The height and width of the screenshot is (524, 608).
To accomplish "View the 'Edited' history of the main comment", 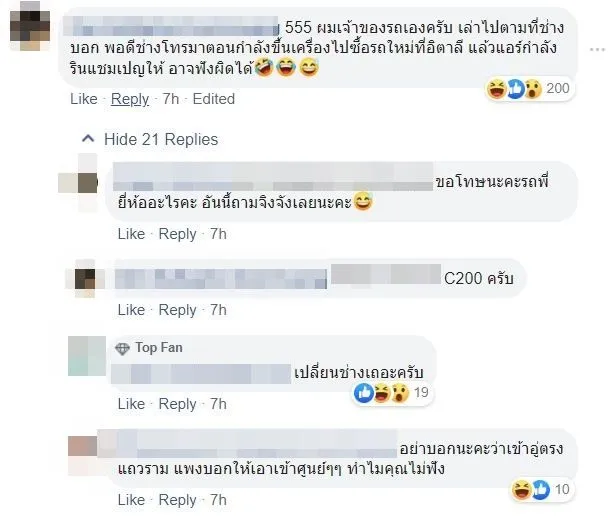I will pyautogui.click(x=214, y=99).
